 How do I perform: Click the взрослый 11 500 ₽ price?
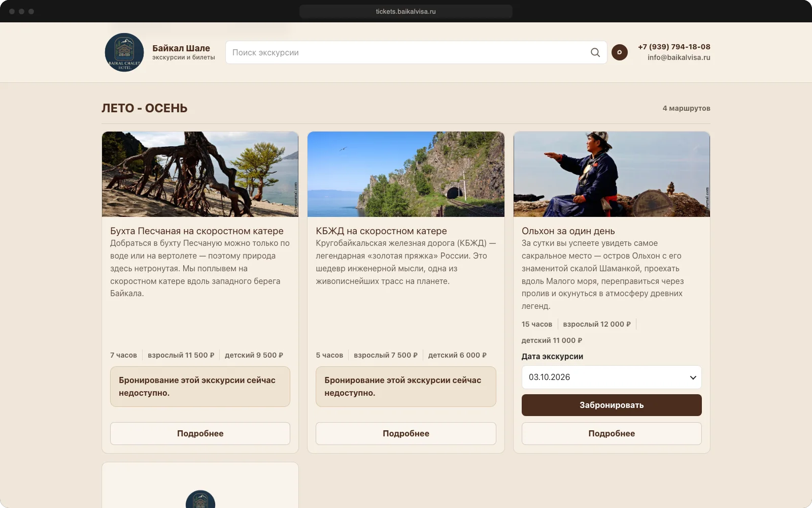(181, 355)
